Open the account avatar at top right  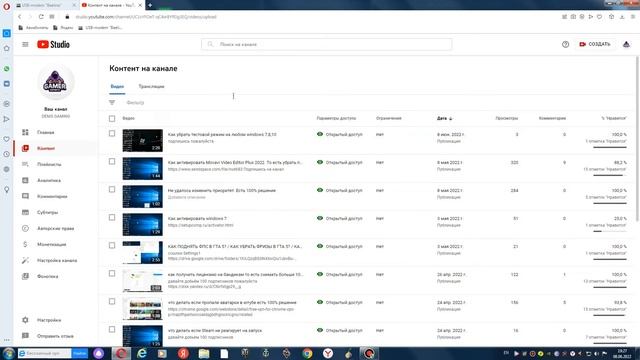pyautogui.click(x=626, y=44)
